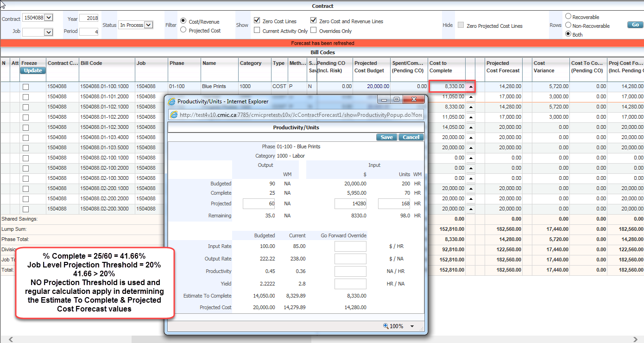Click arrow icon beside 14,050.00 Cost to Complete
644x343 pixels.
coord(471,127)
